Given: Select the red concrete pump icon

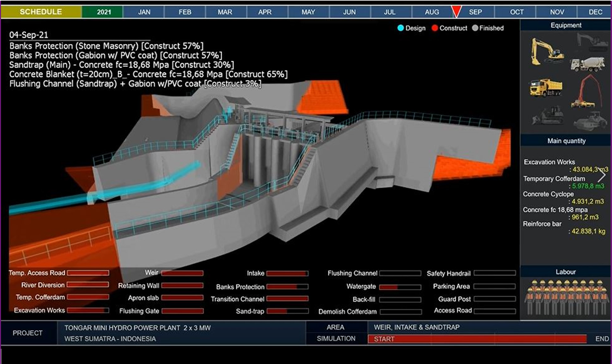Looking at the screenshot, I should point(587,92).
